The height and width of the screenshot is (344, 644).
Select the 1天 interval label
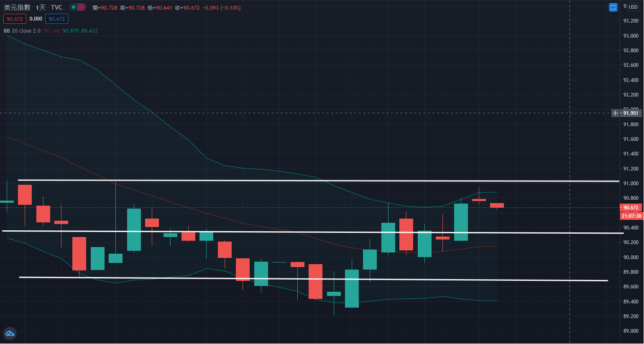(x=41, y=8)
